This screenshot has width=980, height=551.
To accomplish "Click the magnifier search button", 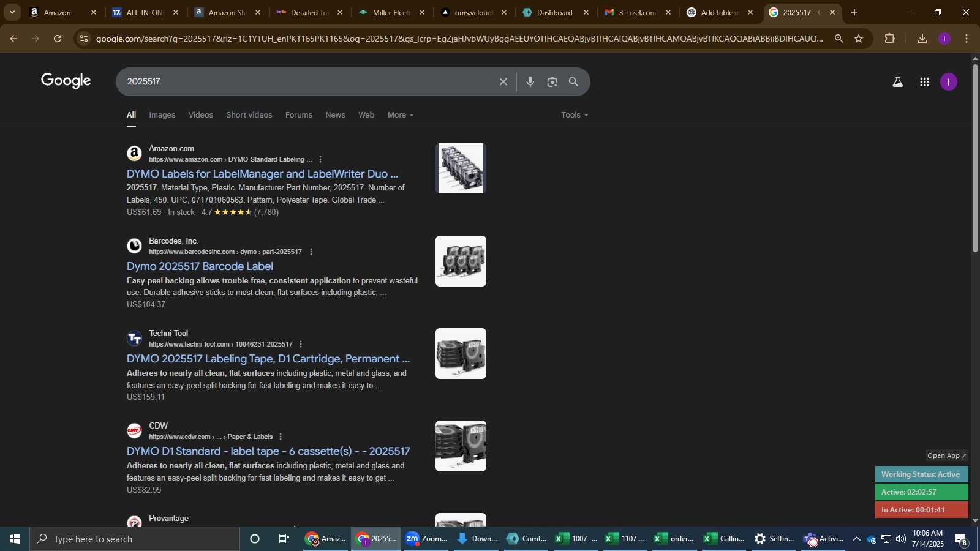I will (x=573, y=82).
